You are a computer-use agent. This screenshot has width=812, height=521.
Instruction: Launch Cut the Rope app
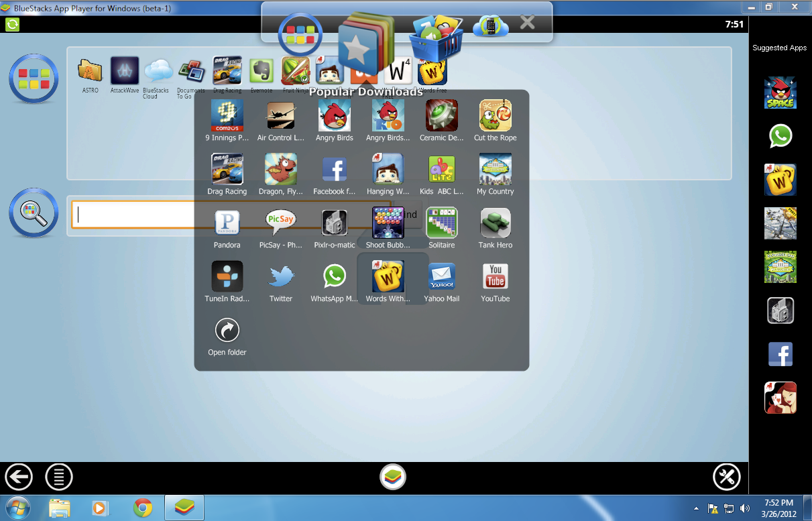(495, 116)
